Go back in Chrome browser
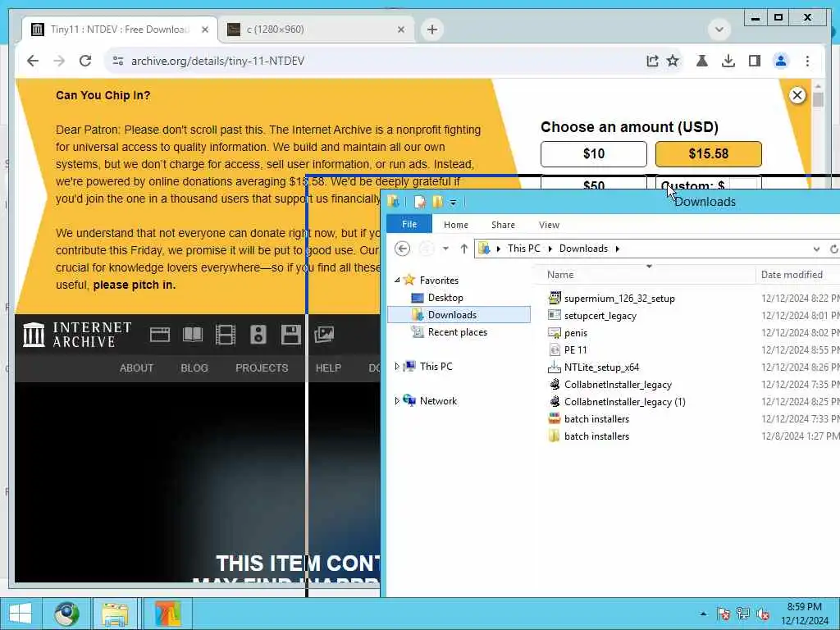 33,61
